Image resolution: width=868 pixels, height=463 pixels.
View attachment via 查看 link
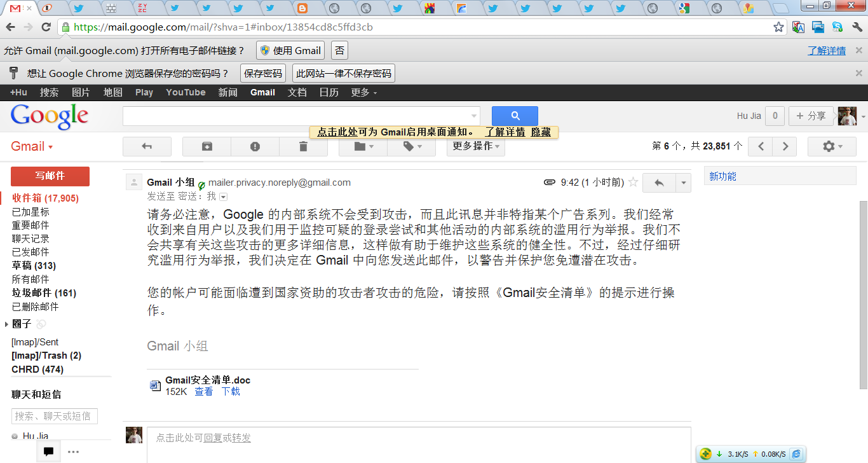click(203, 392)
